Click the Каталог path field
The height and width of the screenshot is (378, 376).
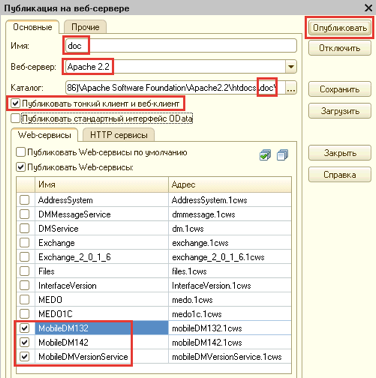175,88
